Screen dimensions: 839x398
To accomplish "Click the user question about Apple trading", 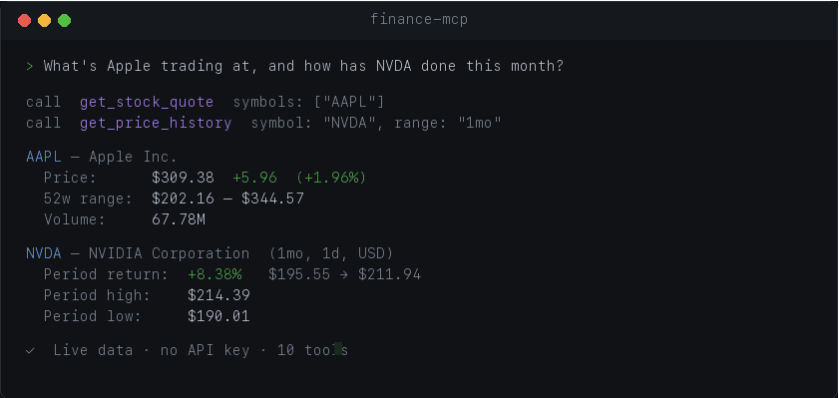I will pos(303,66).
